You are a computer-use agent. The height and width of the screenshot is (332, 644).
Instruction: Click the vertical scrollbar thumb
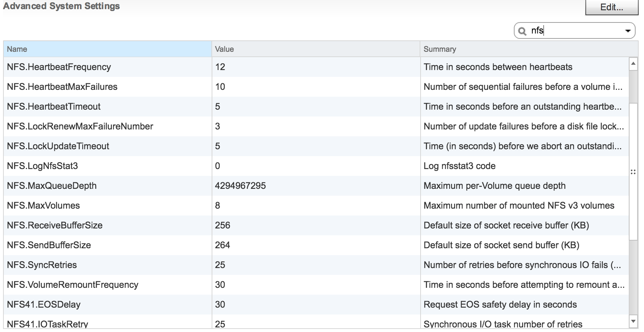point(633,171)
